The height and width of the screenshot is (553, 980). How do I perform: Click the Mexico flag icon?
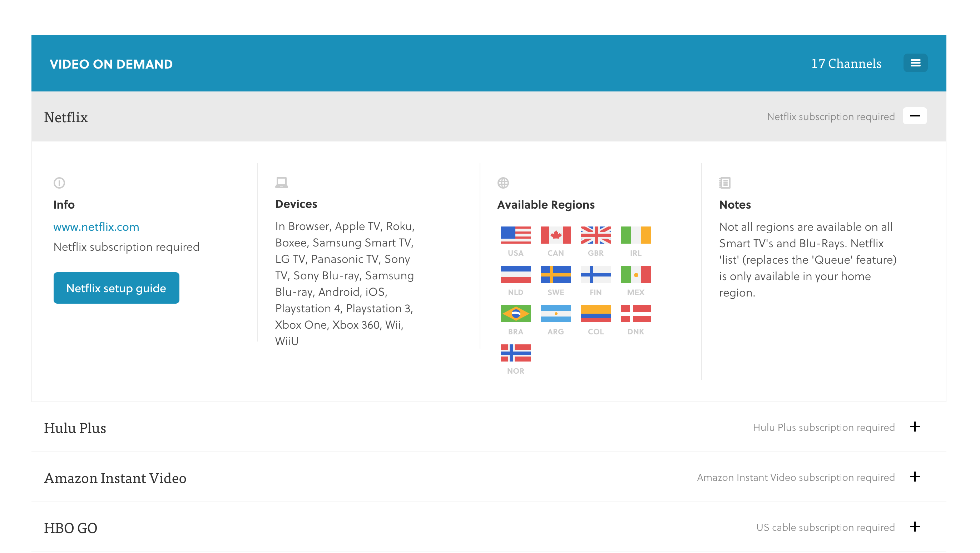pos(635,274)
